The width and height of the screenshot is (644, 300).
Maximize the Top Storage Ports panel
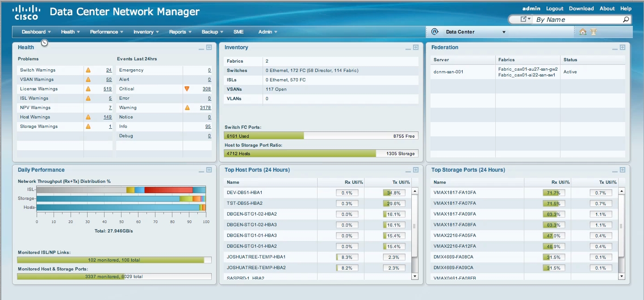(623, 170)
